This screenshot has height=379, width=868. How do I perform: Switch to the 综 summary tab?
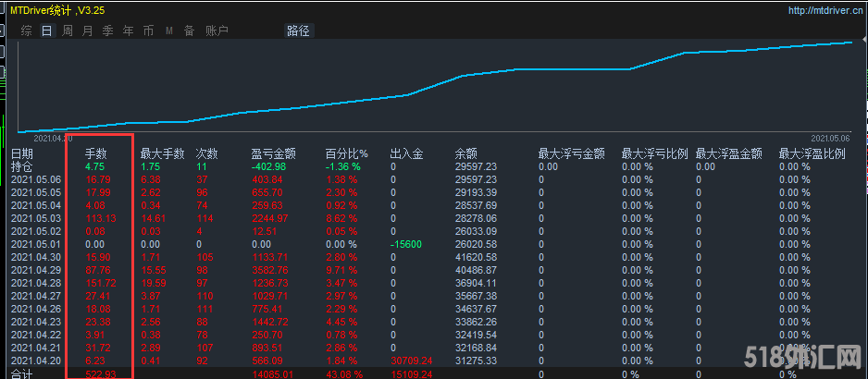click(27, 31)
